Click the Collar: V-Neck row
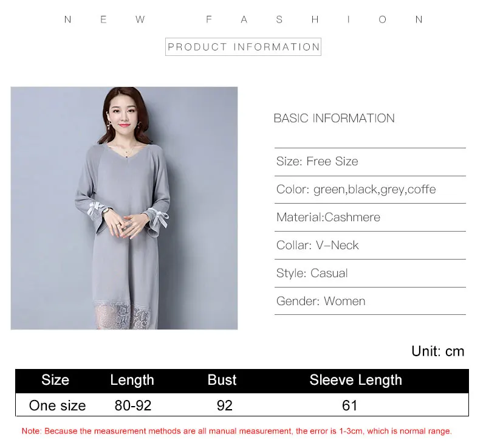 (370, 245)
